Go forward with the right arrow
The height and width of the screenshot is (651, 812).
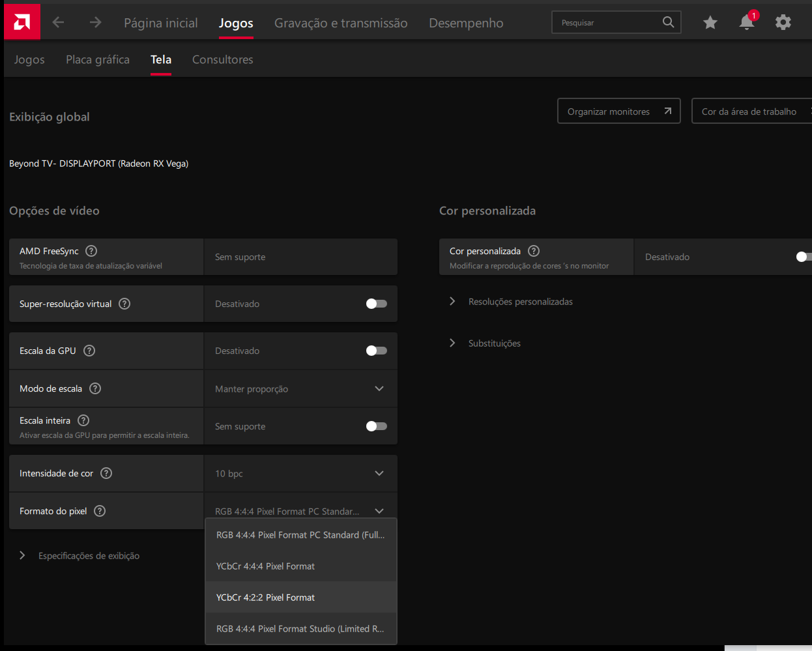coord(96,23)
